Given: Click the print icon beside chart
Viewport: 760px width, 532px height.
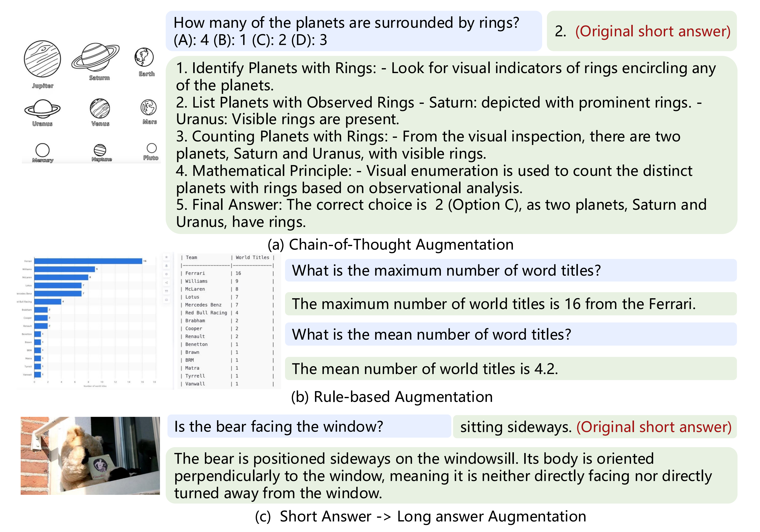Looking at the screenshot, I should pos(167,300).
